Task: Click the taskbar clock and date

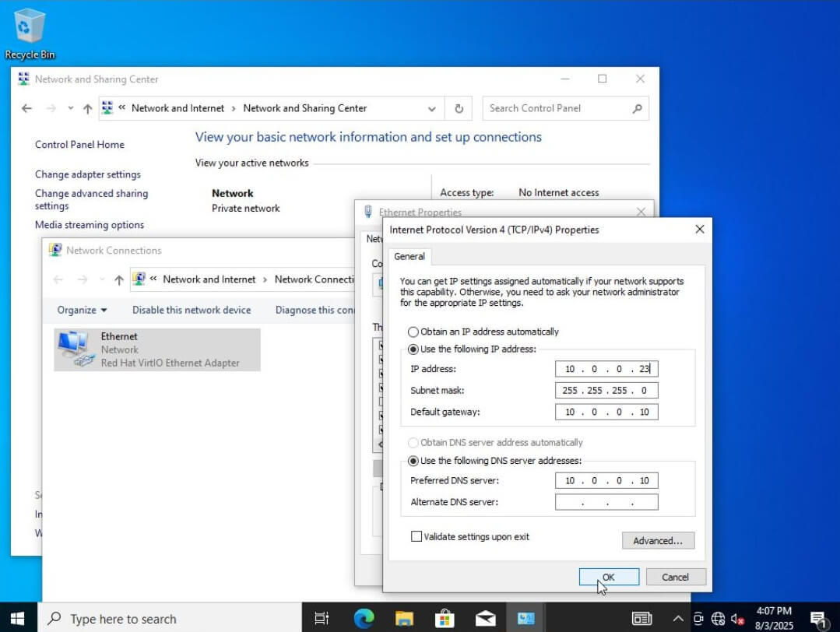Action: point(774,618)
